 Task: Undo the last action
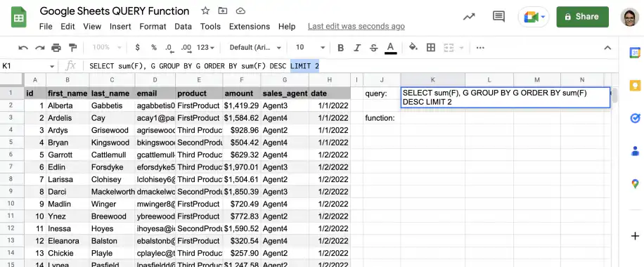tap(23, 48)
